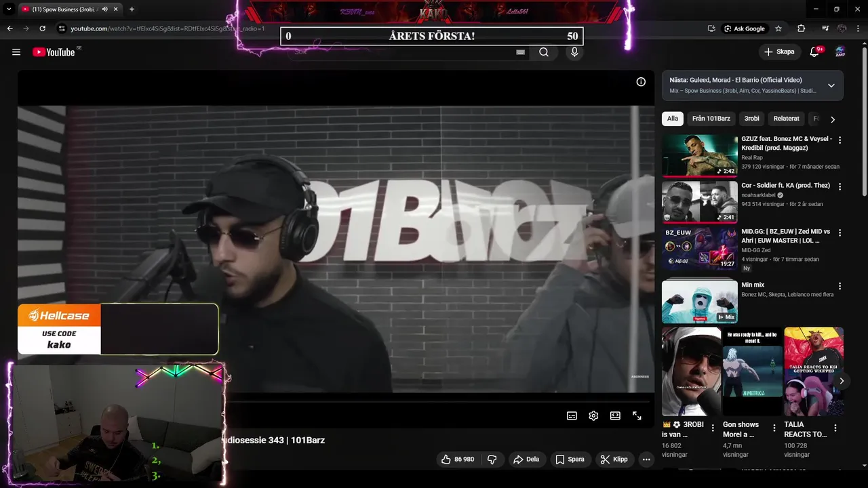Viewport: 868px width, 488px height.
Task: Create a clip with Klipp
Action: point(614,460)
